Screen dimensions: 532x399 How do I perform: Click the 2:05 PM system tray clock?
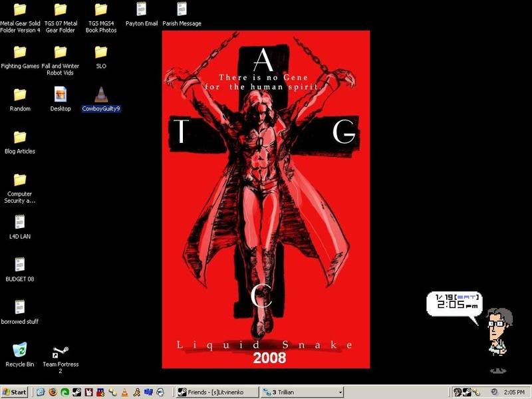coord(514,392)
